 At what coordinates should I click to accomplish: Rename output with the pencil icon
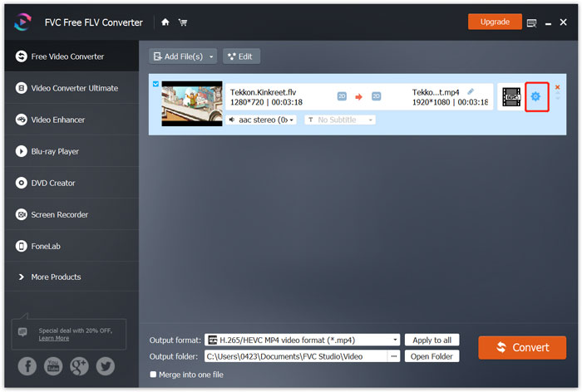pyautogui.click(x=471, y=91)
